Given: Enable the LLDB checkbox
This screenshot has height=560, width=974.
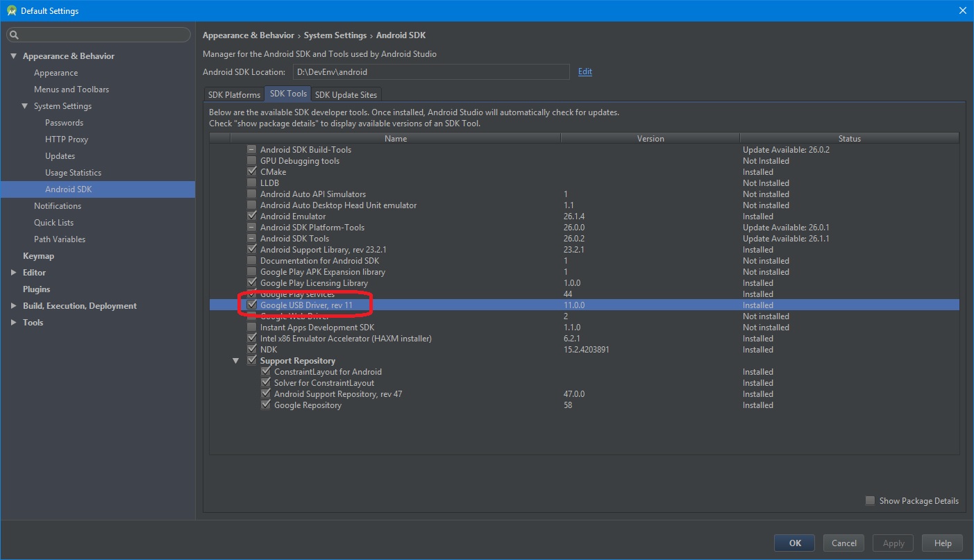Looking at the screenshot, I should (252, 183).
